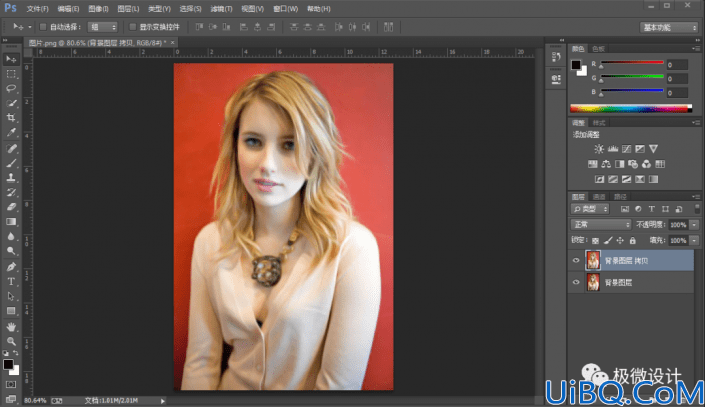Click foreground color swatch in toolbox
Screen dimensions: 705x407
(x=8, y=364)
